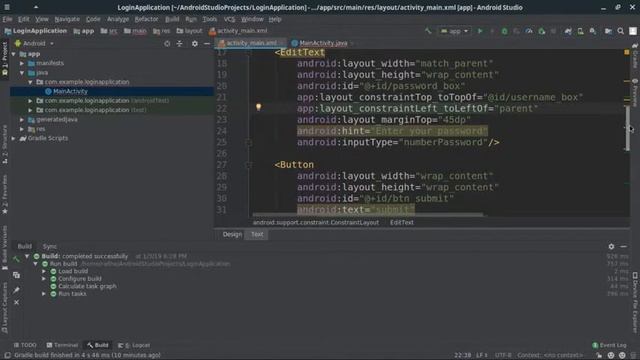Click the 'Calculate task graph' build row

tap(87, 286)
